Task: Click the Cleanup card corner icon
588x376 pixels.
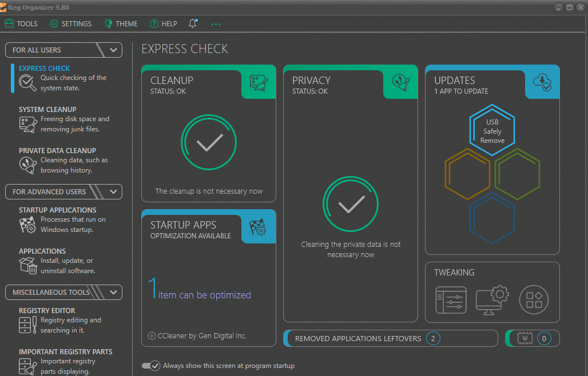Action: pyautogui.click(x=259, y=83)
